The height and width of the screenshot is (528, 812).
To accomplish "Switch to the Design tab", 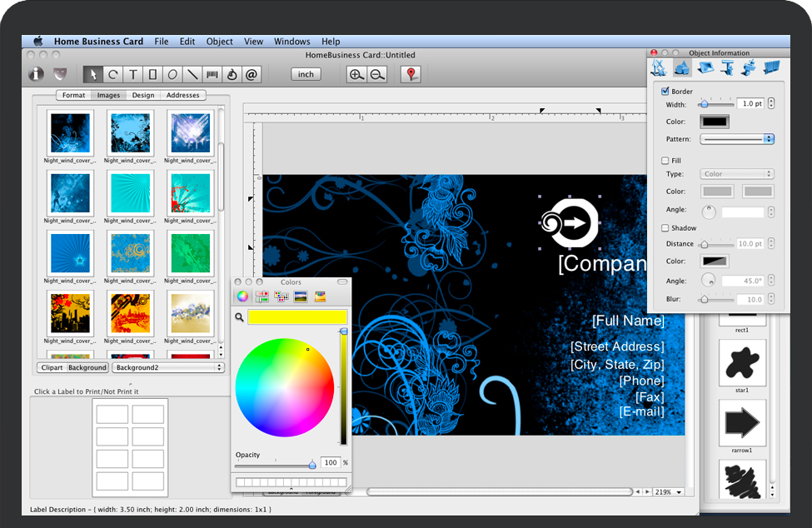I will pos(143,95).
